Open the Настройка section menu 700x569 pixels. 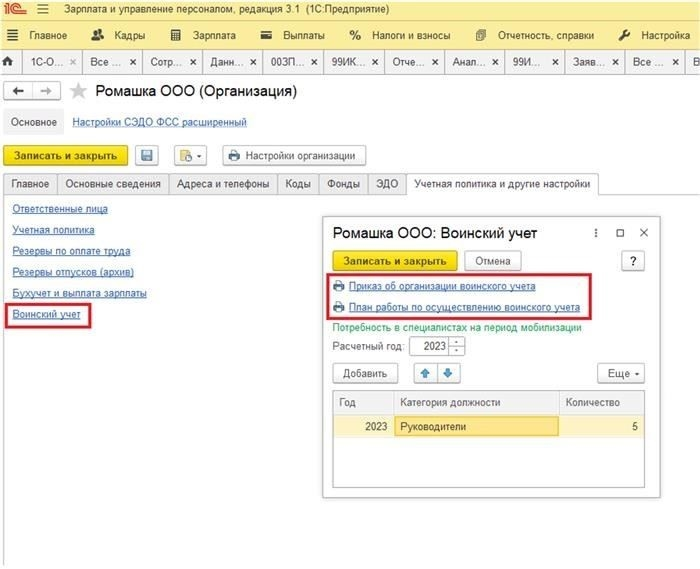click(654, 35)
